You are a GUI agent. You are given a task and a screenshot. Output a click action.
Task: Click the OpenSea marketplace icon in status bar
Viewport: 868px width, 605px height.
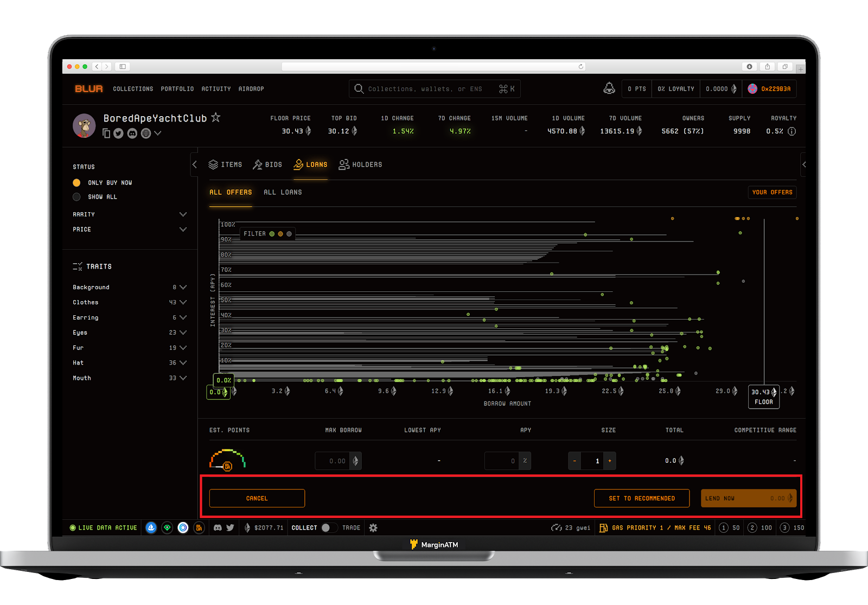pos(151,527)
